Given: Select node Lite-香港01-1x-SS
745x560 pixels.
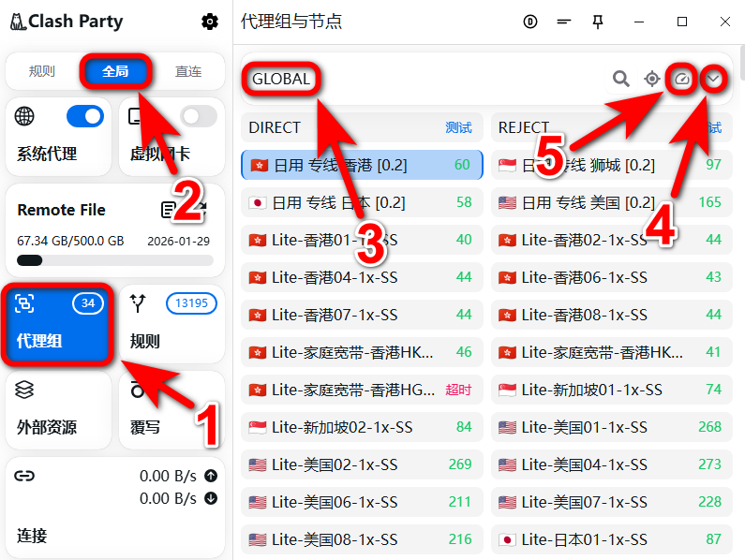Looking at the screenshot, I should 362,240.
